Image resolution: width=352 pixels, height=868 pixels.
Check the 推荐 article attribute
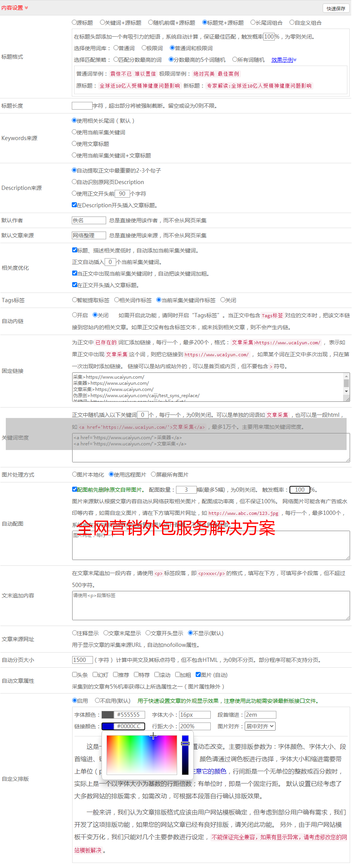point(115,675)
